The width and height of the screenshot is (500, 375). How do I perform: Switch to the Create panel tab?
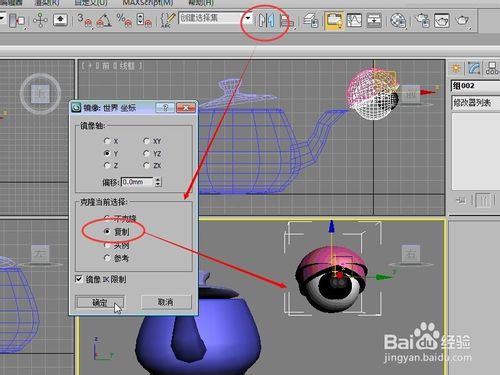tap(456, 68)
